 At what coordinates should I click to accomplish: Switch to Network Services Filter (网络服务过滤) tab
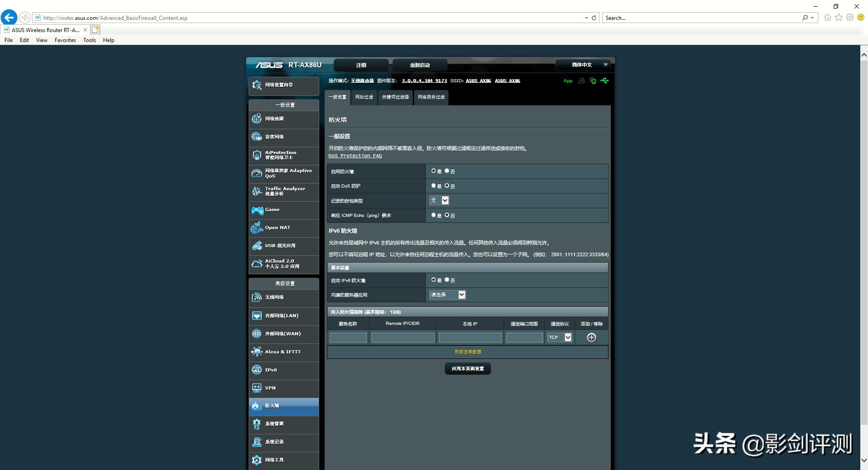pos(431,97)
